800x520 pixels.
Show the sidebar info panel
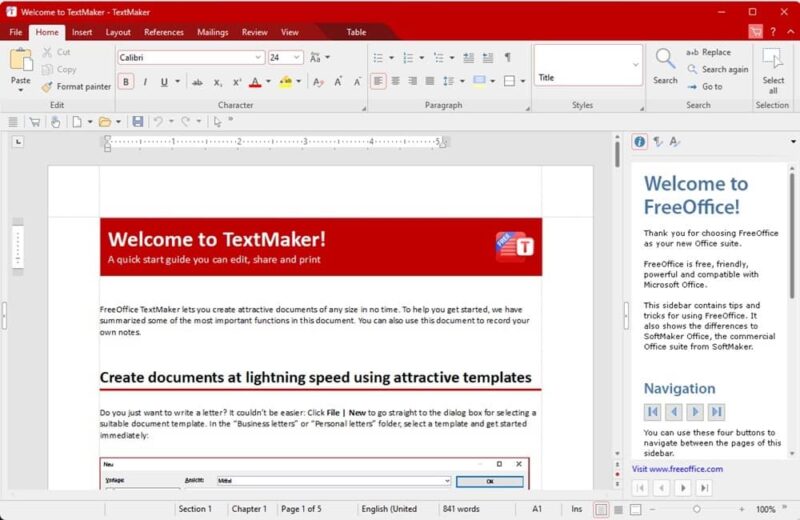click(x=639, y=142)
